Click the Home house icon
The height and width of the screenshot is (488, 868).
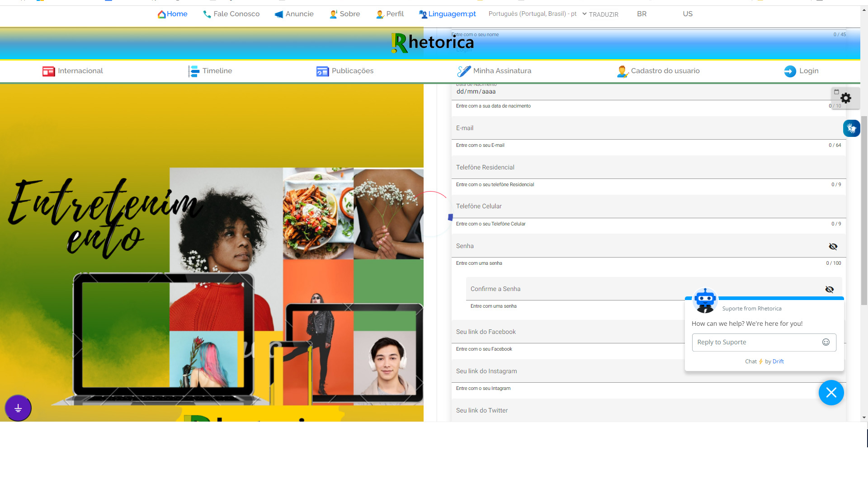click(161, 14)
